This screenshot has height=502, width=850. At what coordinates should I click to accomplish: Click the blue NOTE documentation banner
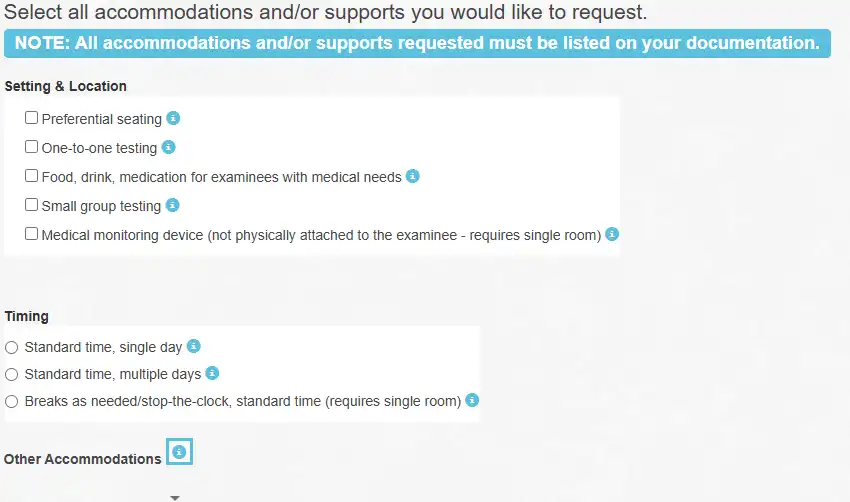[x=417, y=43]
